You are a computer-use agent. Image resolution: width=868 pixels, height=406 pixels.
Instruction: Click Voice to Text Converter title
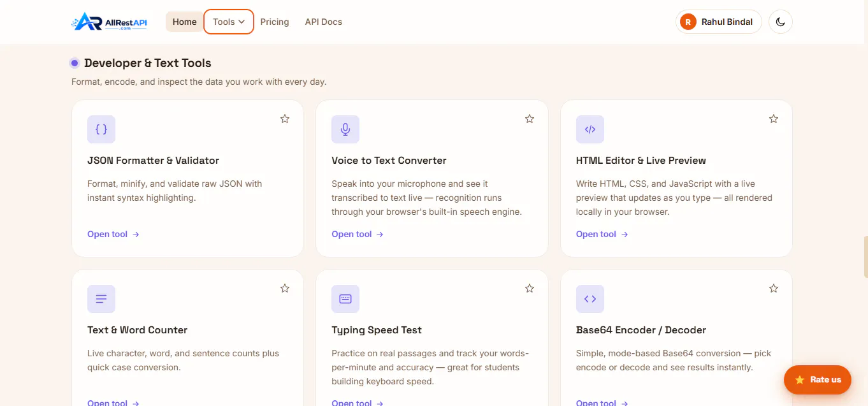[389, 161]
